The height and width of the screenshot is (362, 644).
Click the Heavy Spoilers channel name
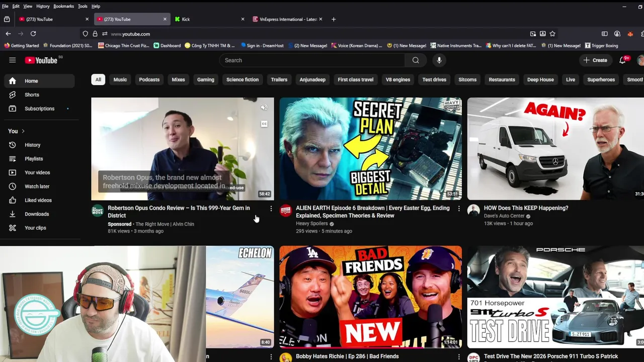(312, 224)
